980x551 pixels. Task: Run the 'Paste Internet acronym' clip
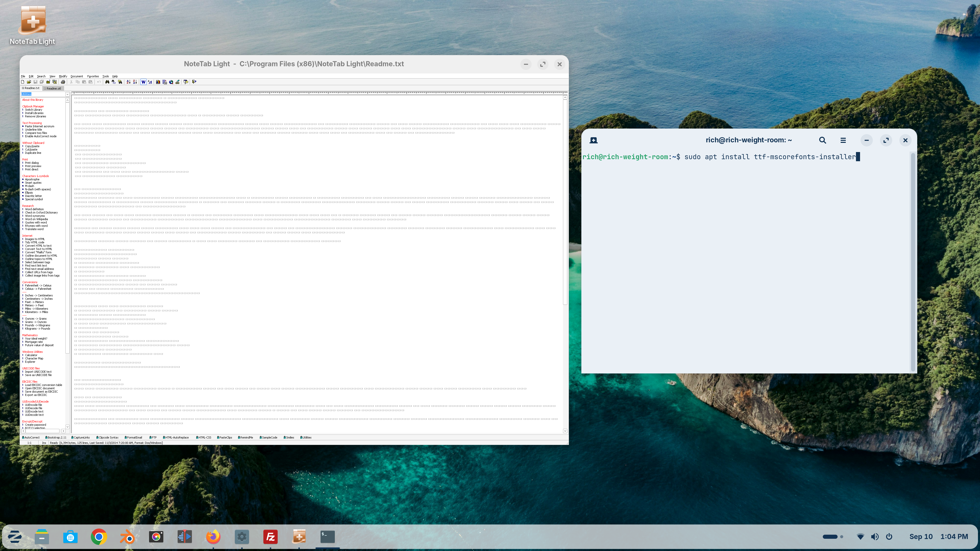(x=40, y=126)
